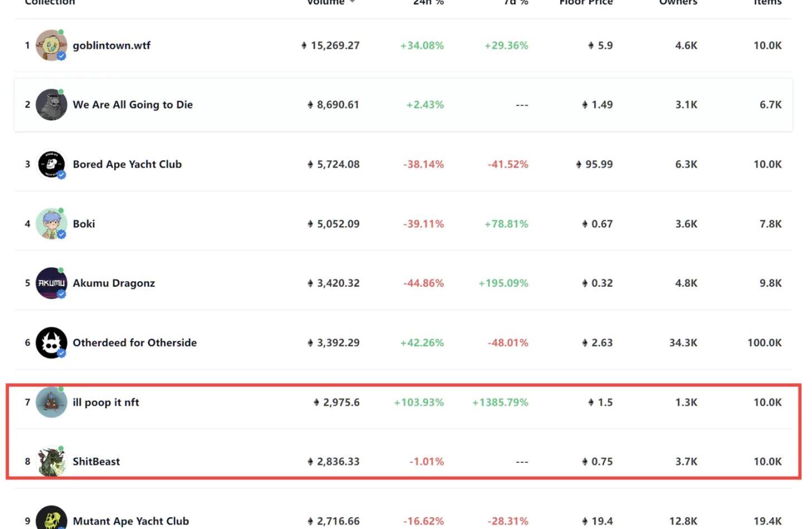Click the 7d change +78.81%
The width and height of the screenshot is (812, 529).
tap(506, 224)
